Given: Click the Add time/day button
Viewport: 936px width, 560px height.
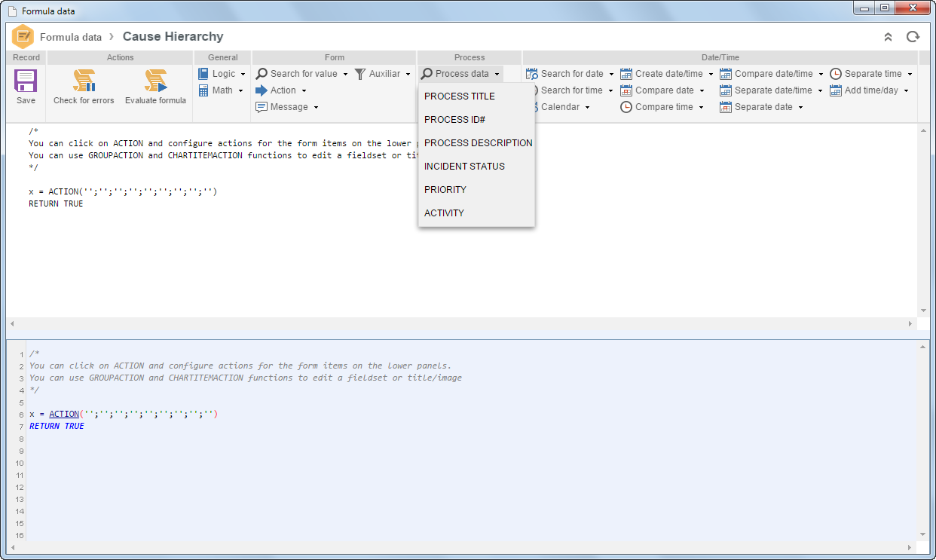Looking at the screenshot, I should 870,90.
